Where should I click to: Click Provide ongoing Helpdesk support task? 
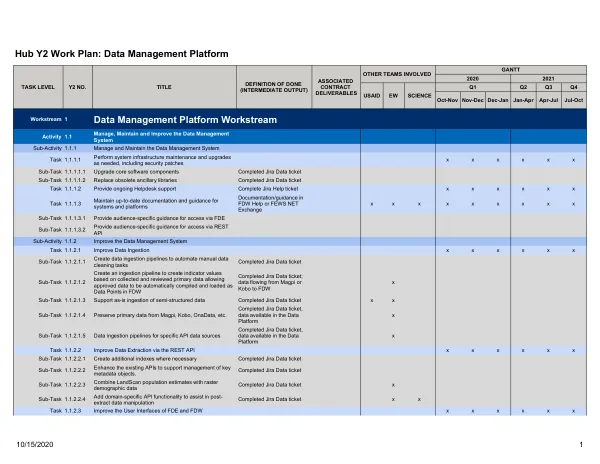(135, 189)
